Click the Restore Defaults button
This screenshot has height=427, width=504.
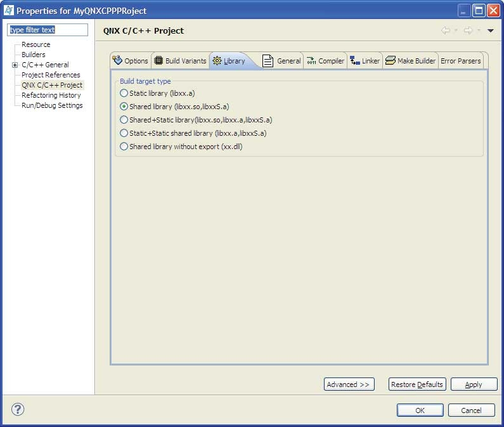point(417,384)
